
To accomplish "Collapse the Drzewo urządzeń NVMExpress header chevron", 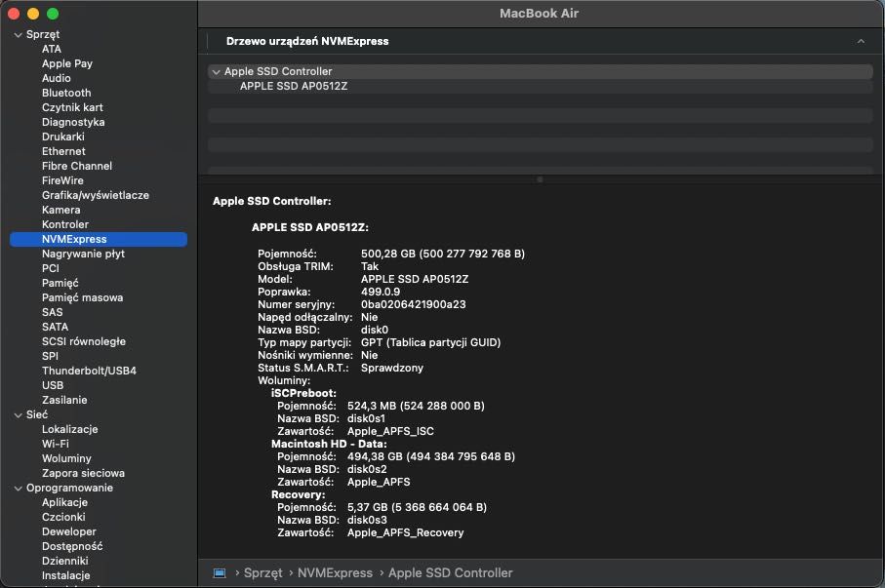I will [861, 41].
